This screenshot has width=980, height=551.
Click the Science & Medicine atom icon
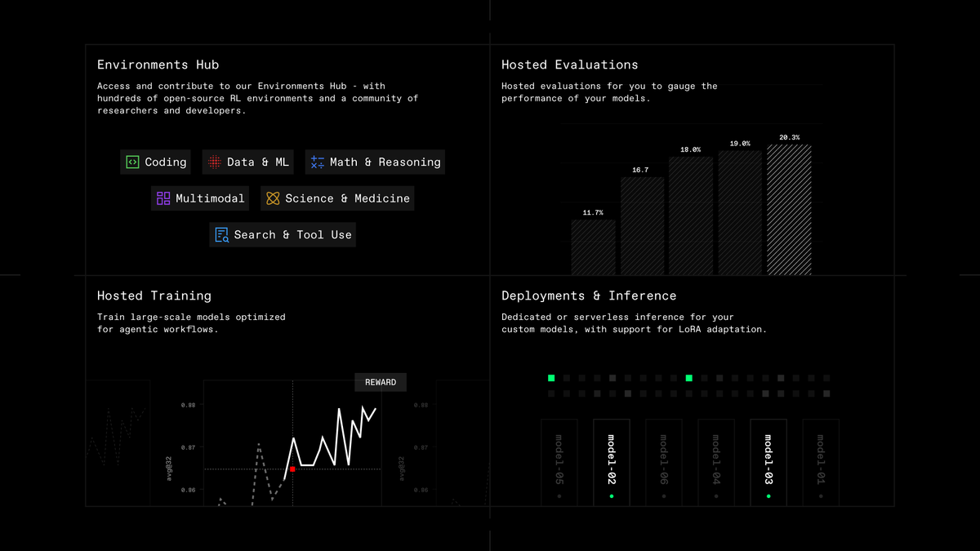click(273, 198)
